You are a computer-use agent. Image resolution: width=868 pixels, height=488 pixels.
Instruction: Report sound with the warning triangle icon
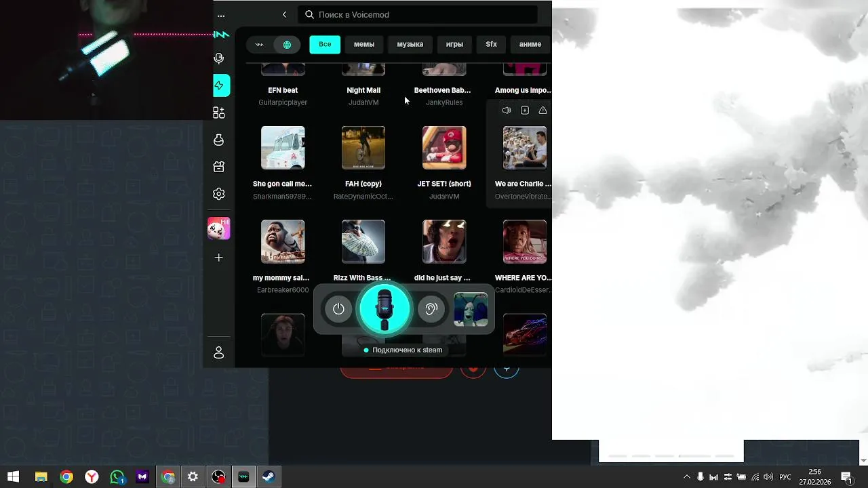tap(542, 110)
